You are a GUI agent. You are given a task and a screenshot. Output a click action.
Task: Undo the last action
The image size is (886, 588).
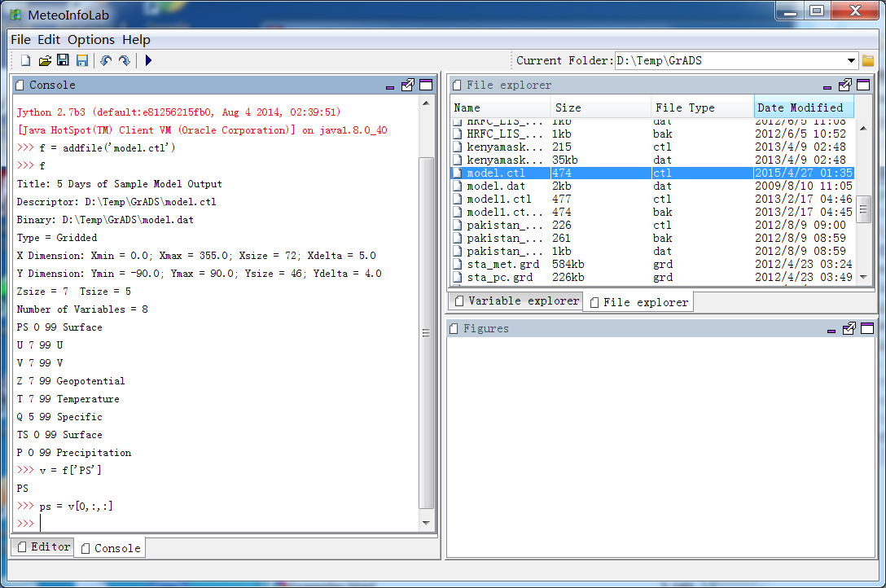(x=106, y=60)
